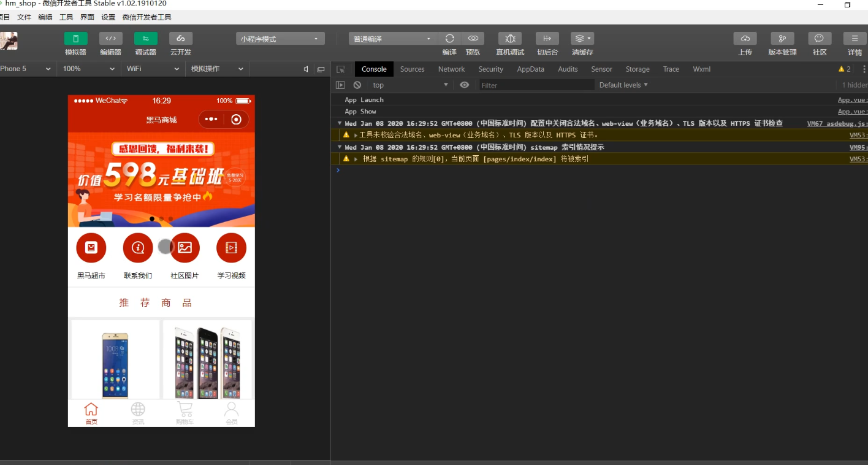Image resolution: width=868 pixels, height=465 pixels.
Task: Tap the 资讯 globe tab icon
Action: click(138, 409)
